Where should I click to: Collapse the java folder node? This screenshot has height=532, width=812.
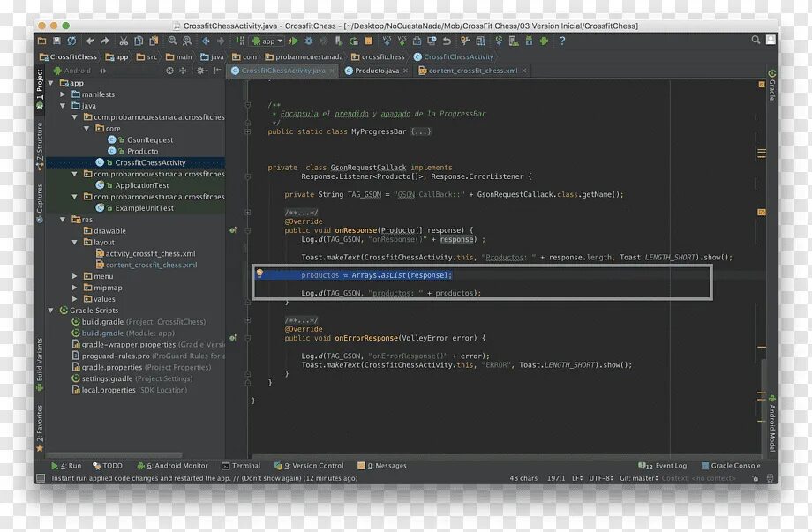(x=63, y=106)
